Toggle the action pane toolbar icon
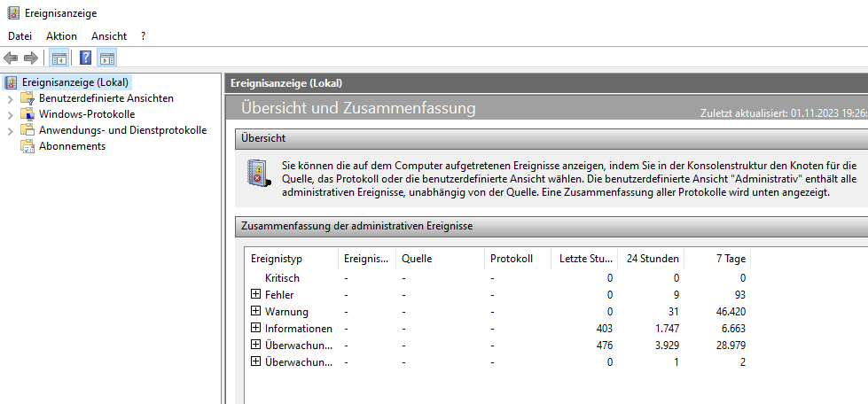The width and height of the screenshot is (868, 404). 107,58
